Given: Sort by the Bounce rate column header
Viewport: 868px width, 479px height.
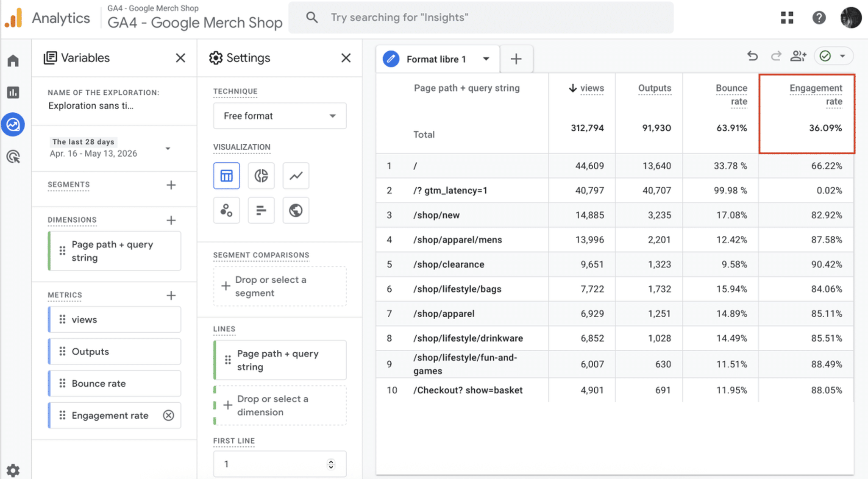Looking at the screenshot, I should [732, 95].
